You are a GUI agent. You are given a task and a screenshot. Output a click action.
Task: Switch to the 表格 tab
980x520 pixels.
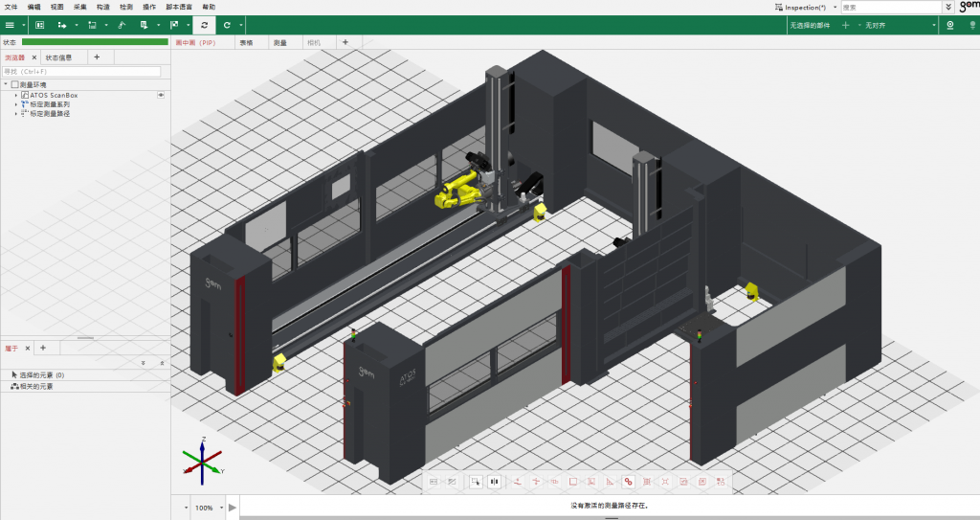246,43
